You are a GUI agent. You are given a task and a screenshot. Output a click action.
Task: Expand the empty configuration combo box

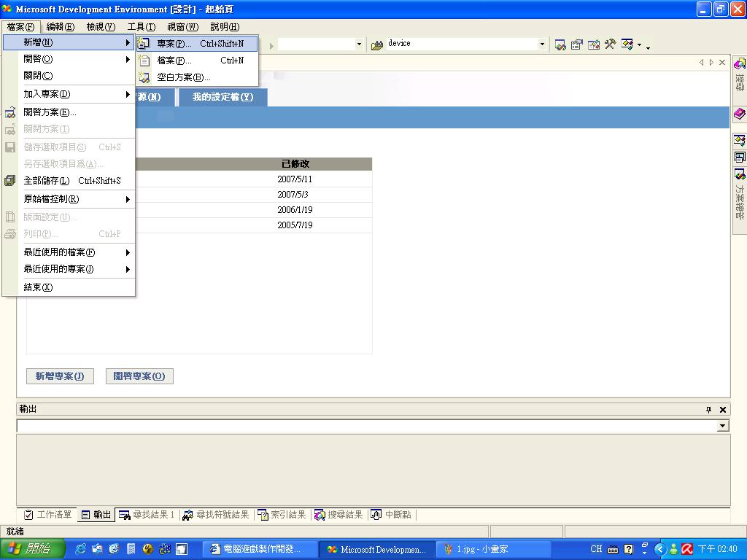[x=359, y=44]
